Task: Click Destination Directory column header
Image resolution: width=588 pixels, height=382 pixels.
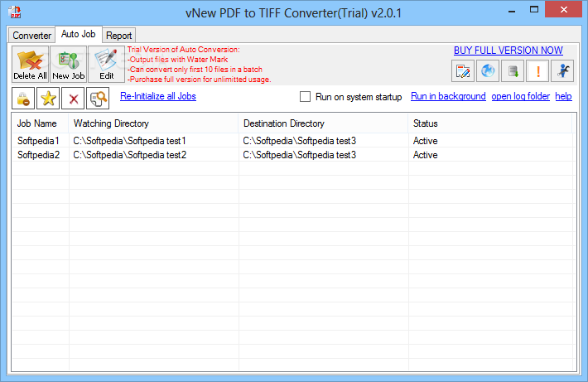Action: [323, 123]
